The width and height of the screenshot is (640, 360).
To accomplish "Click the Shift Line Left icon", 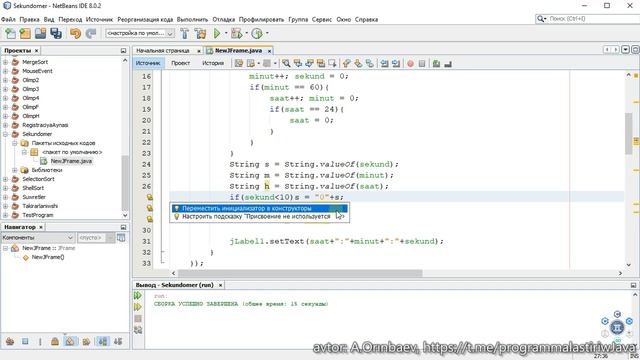I will tap(384, 63).
